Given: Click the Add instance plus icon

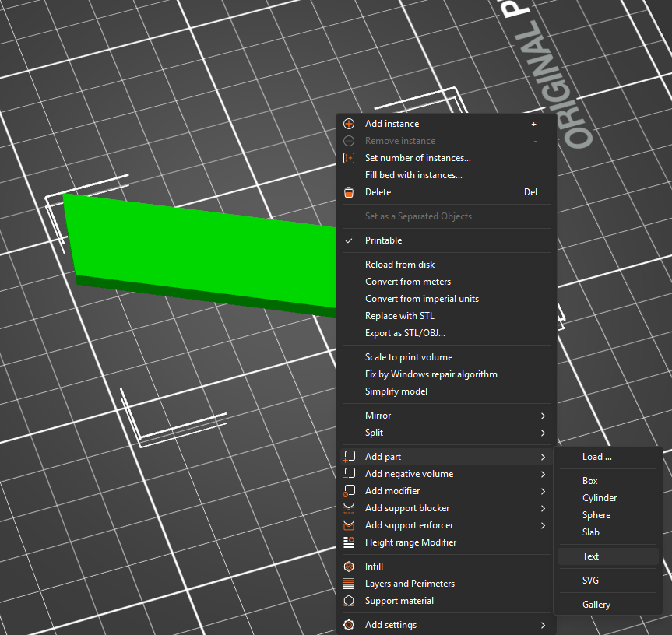Looking at the screenshot, I should tap(349, 124).
